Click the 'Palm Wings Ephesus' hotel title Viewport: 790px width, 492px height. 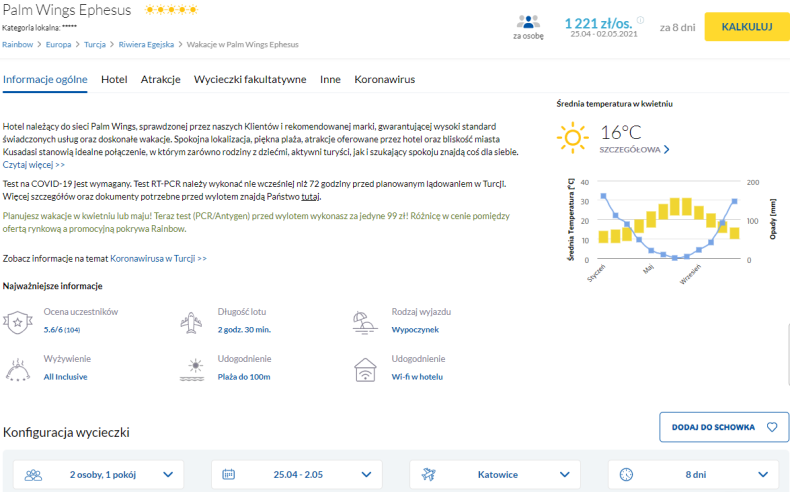[x=67, y=10]
